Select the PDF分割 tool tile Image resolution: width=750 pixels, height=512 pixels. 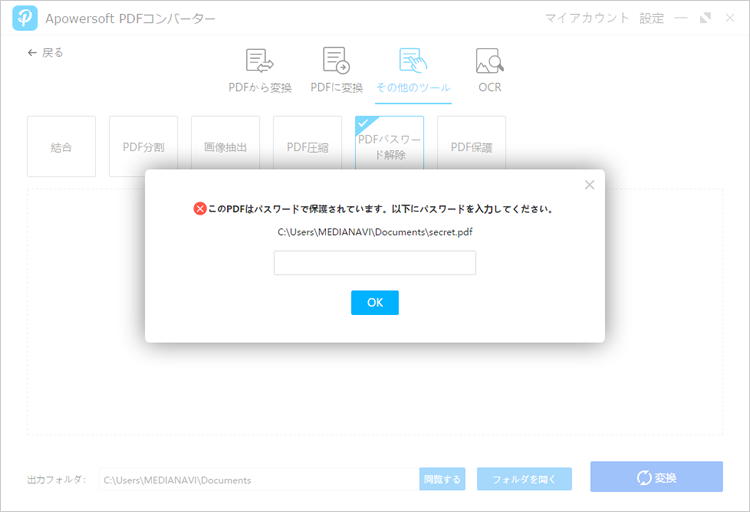coord(143,146)
